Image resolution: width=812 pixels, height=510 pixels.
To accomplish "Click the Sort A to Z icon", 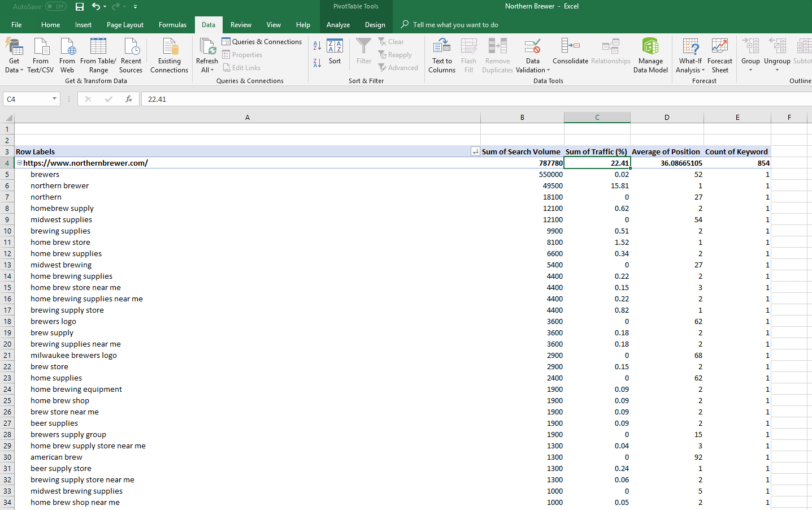I will [x=317, y=46].
